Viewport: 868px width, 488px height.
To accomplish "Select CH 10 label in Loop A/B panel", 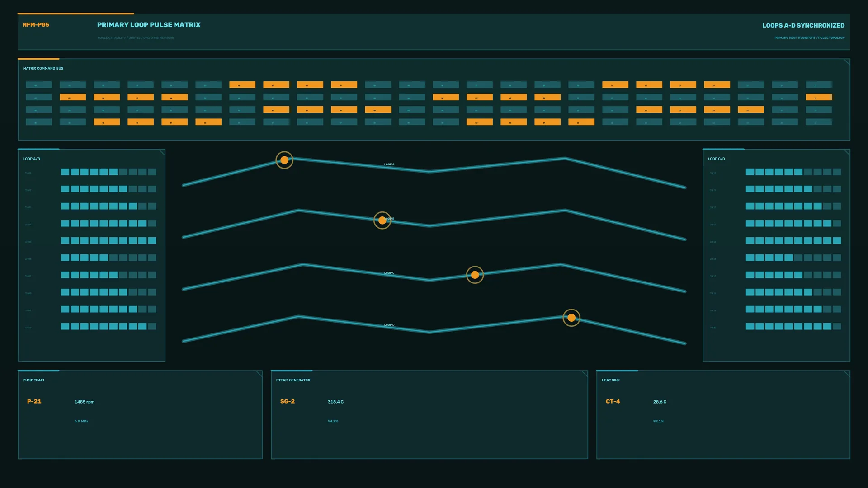I will pyautogui.click(x=28, y=328).
